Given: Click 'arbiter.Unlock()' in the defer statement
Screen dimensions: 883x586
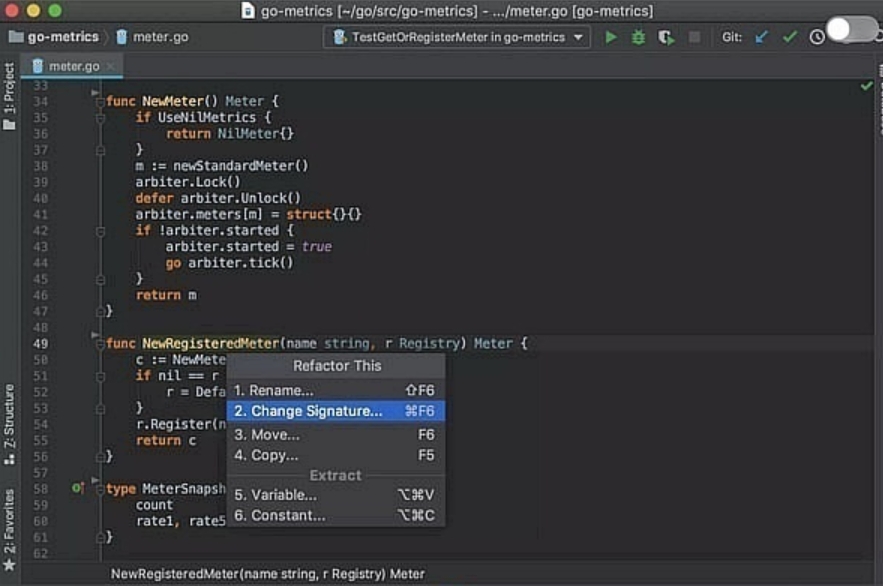Looking at the screenshot, I should pyautogui.click(x=240, y=198).
